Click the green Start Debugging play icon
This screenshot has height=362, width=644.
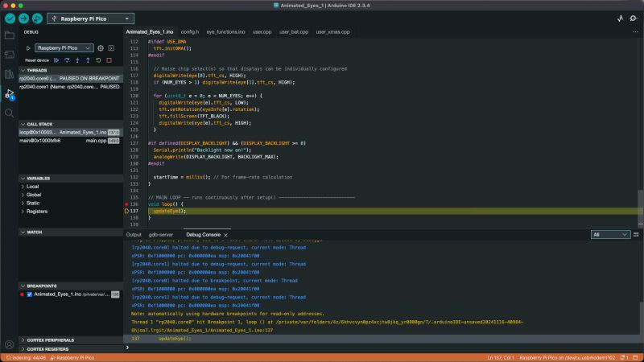tap(28, 48)
